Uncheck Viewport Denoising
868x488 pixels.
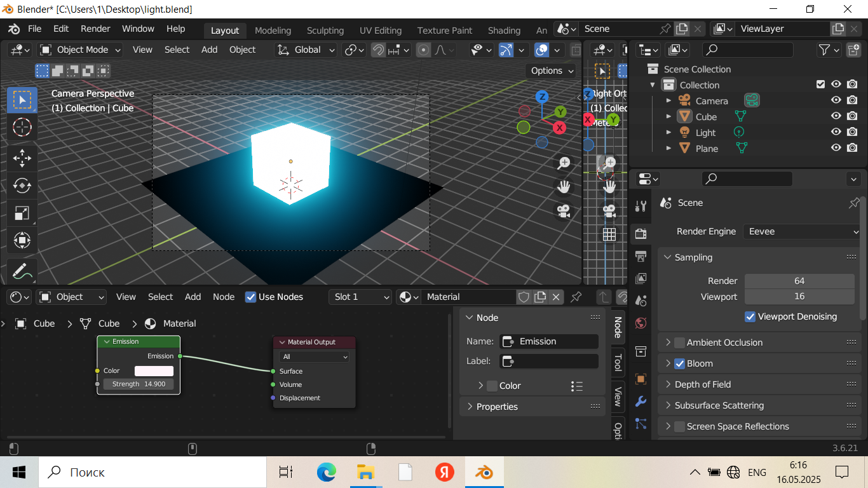click(x=750, y=316)
